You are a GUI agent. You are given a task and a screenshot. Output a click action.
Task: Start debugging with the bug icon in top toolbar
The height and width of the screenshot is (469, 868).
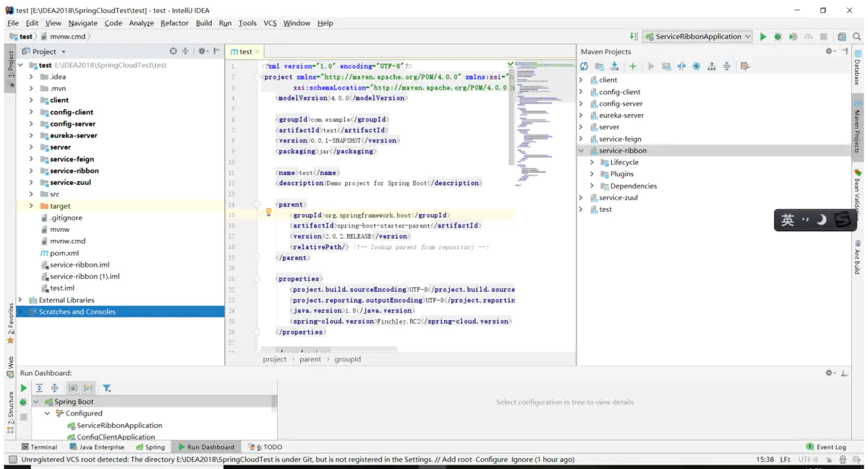778,36
